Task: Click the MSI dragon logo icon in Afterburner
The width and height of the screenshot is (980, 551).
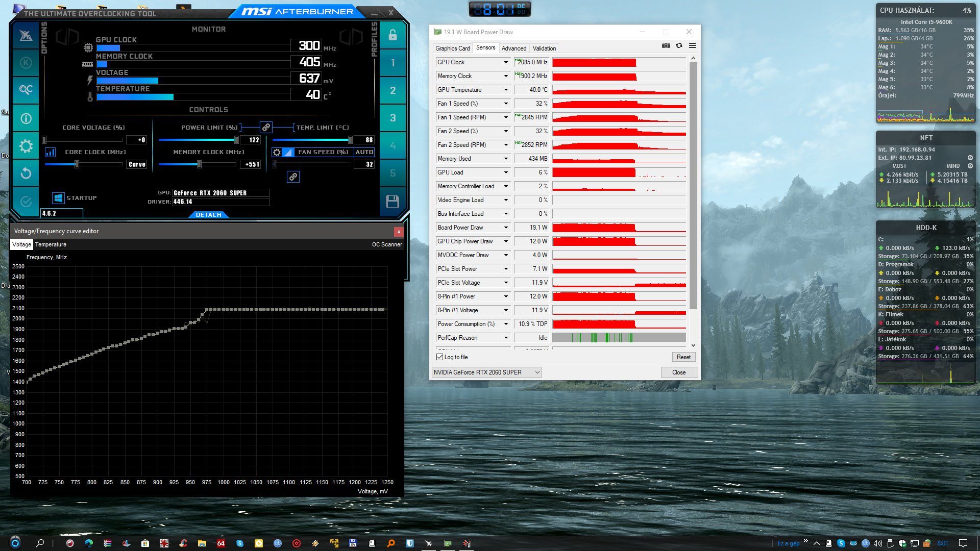Action: click(x=26, y=35)
